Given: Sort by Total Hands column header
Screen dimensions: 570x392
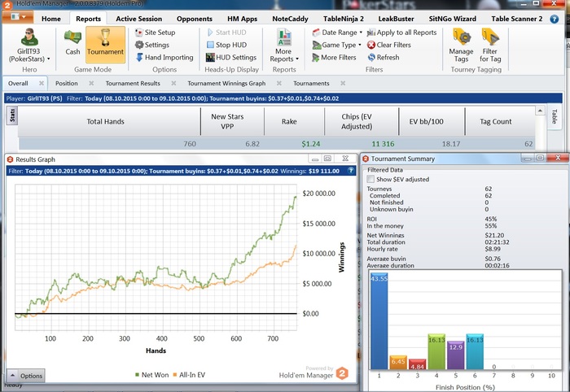Looking at the screenshot, I should pyautogui.click(x=105, y=122).
